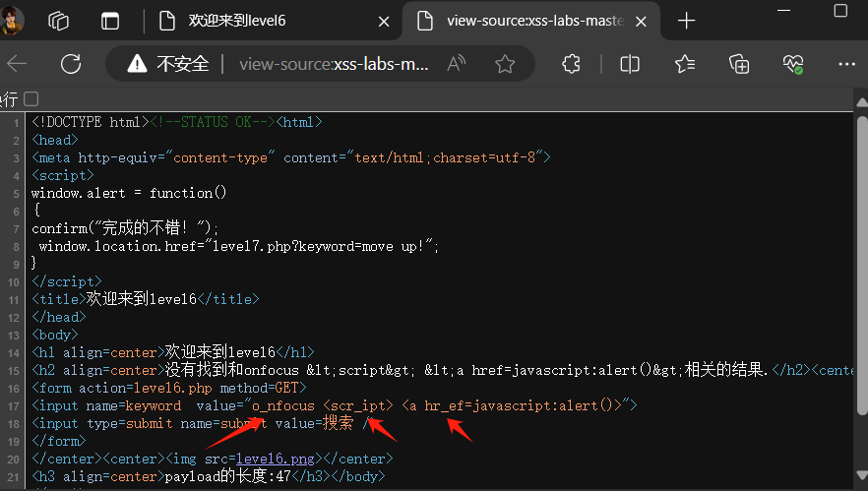Close the view-source tab
The width and height of the screenshot is (868, 491).
click(641, 22)
